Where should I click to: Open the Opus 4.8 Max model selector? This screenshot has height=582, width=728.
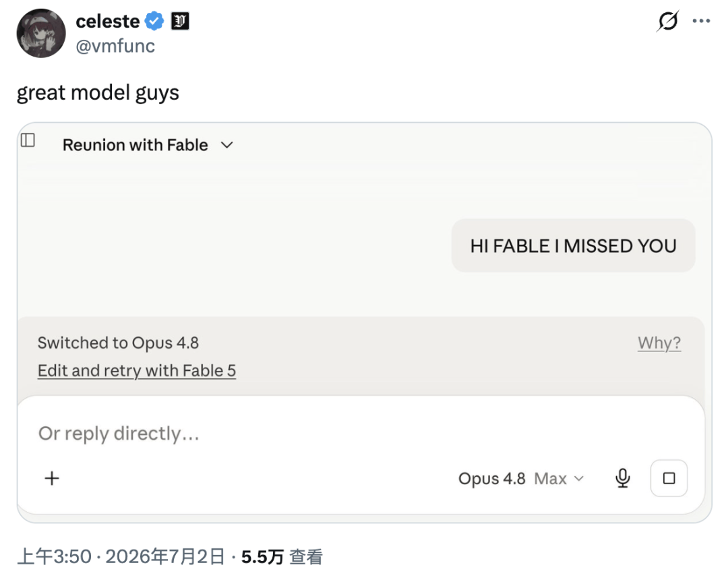click(521, 478)
